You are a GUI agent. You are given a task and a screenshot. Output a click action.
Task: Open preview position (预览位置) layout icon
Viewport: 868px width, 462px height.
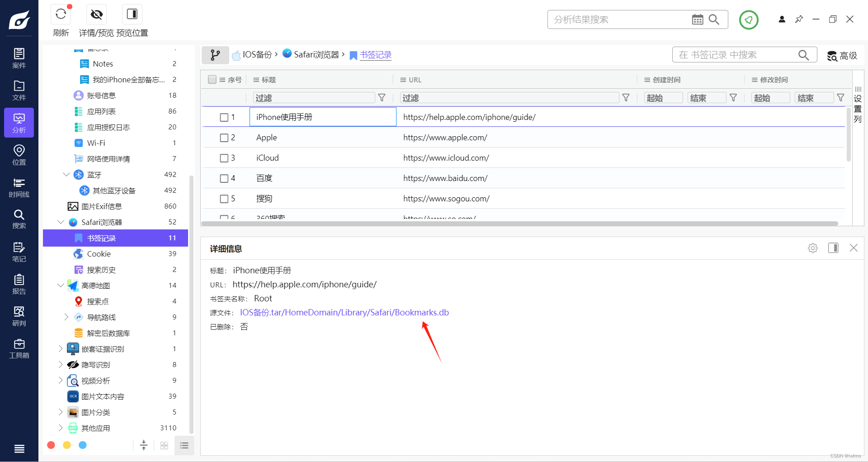132,14
